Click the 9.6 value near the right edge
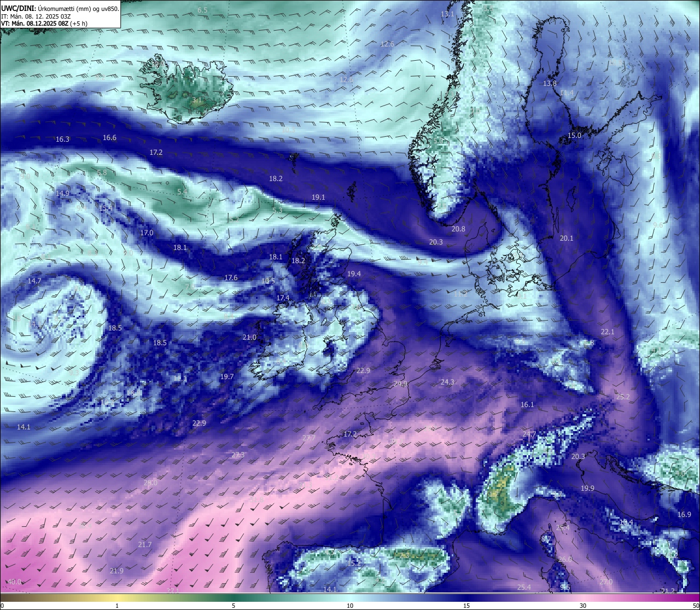Screen dimensions: 700x610 pyautogui.click(x=658, y=225)
